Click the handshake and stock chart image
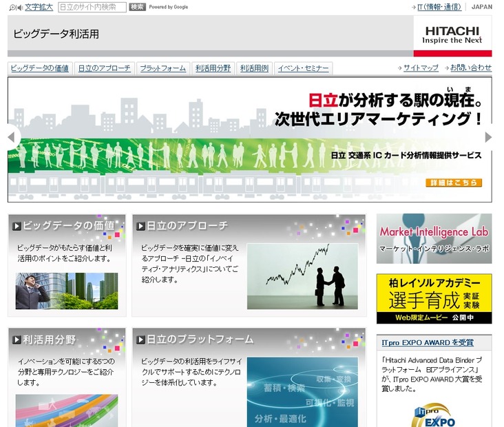 pos(302,277)
